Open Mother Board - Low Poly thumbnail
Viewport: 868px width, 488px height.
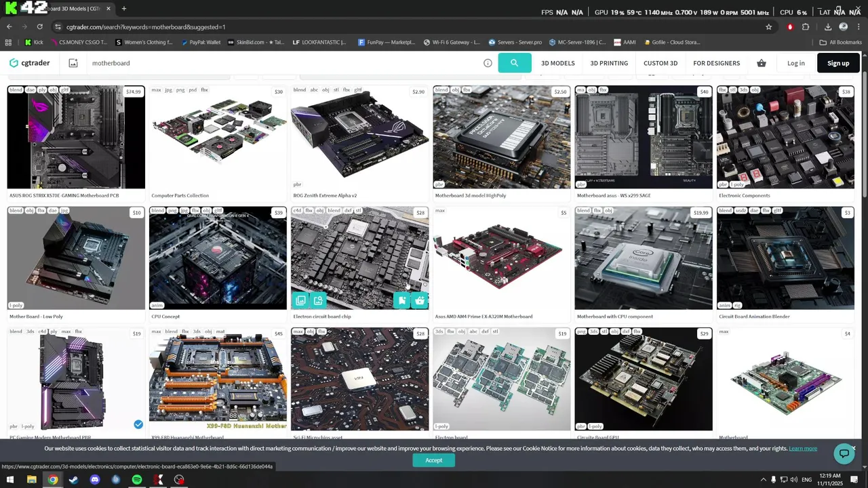pyautogui.click(x=76, y=258)
